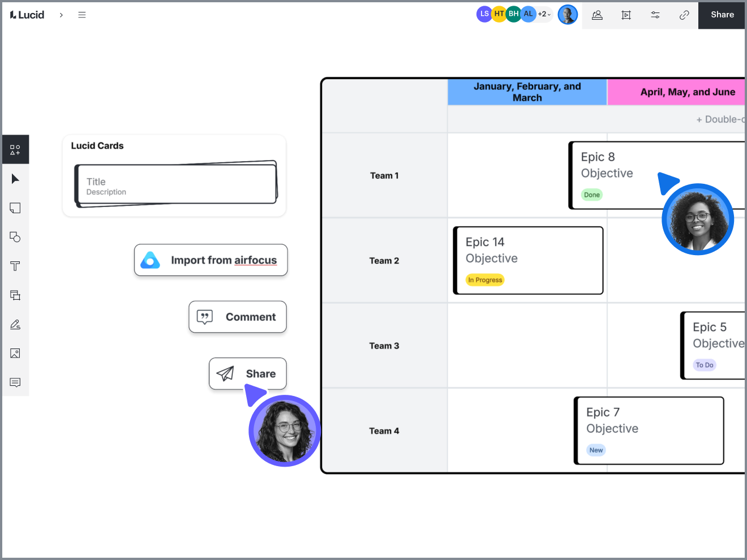Click the New status tag
747x560 pixels.
596,450
